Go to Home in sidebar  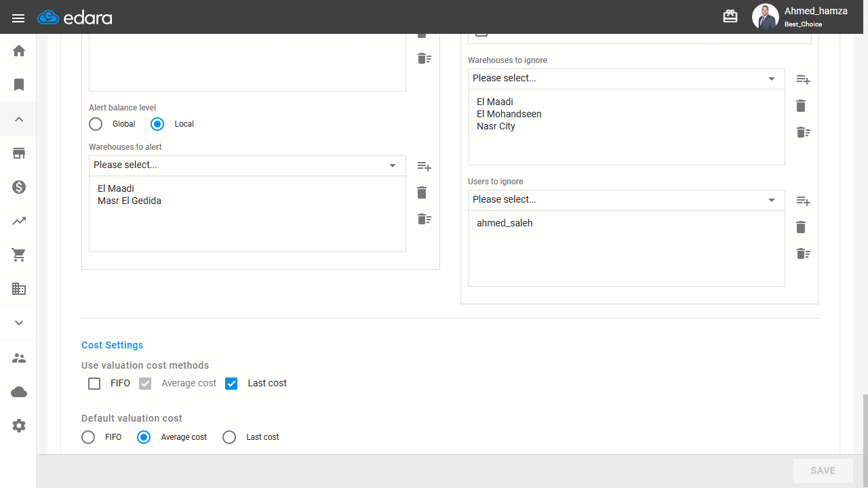click(19, 51)
